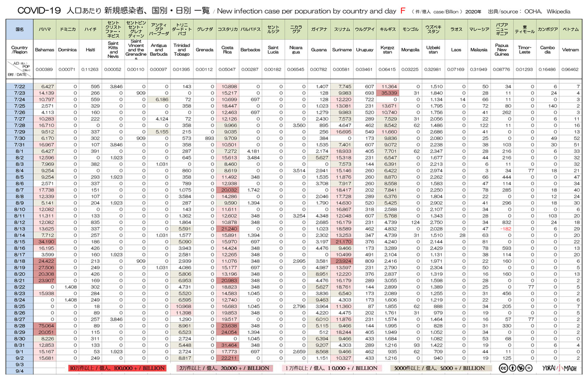The height and width of the screenshot is (378, 588).
Task: Select the blue 国名 header cell
Action: click(20, 29)
